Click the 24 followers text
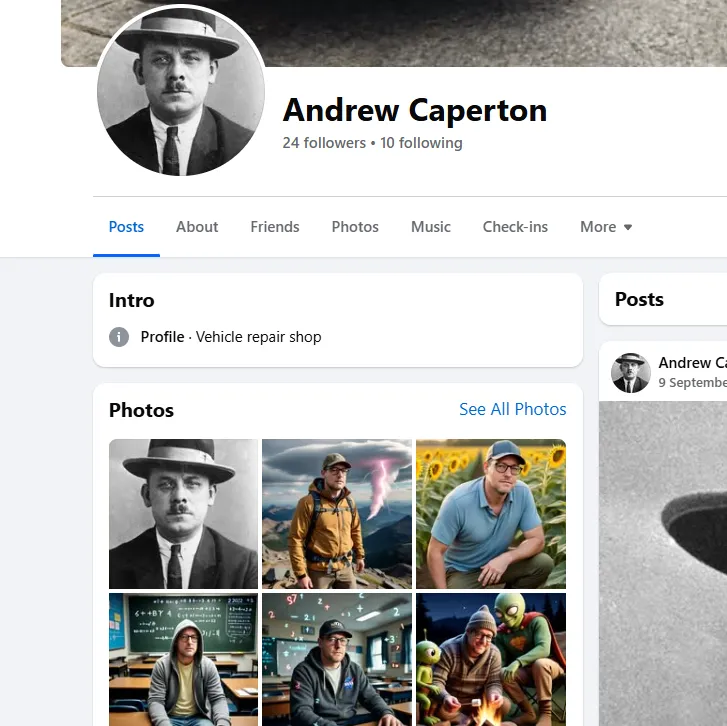The width and height of the screenshot is (727, 726). 324,143
